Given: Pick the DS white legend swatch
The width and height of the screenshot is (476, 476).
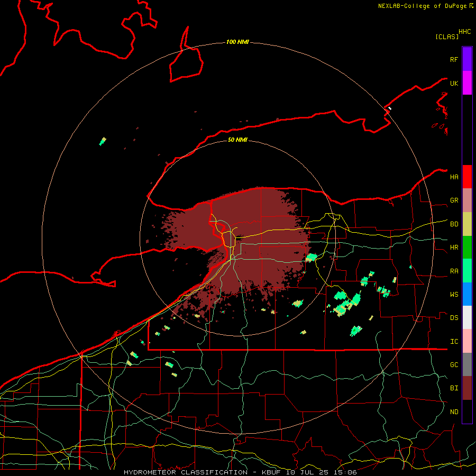Looking at the screenshot, I should pyautogui.click(x=467, y=317).
